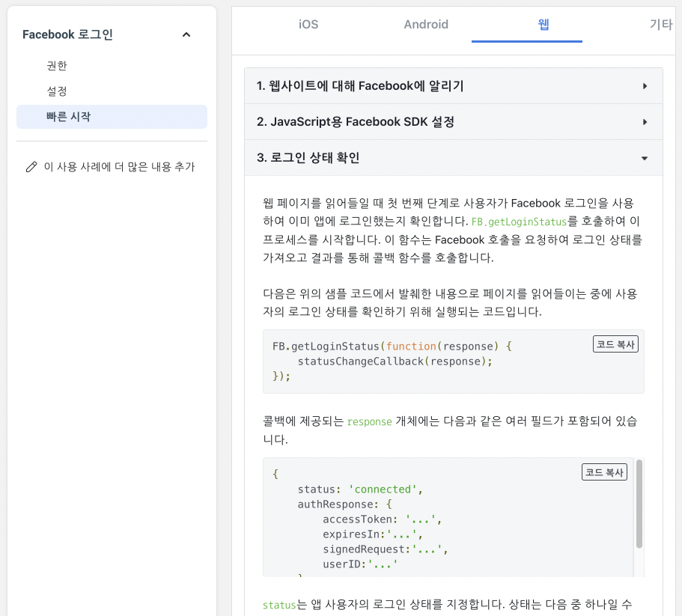Click the green response inline code text
682x616 pixels.
tap(369, 421)
